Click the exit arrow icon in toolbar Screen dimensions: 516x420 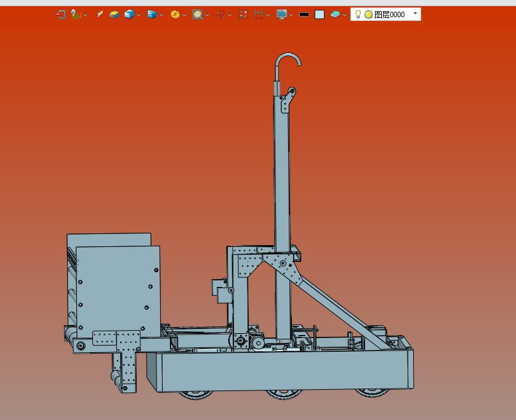61,15
